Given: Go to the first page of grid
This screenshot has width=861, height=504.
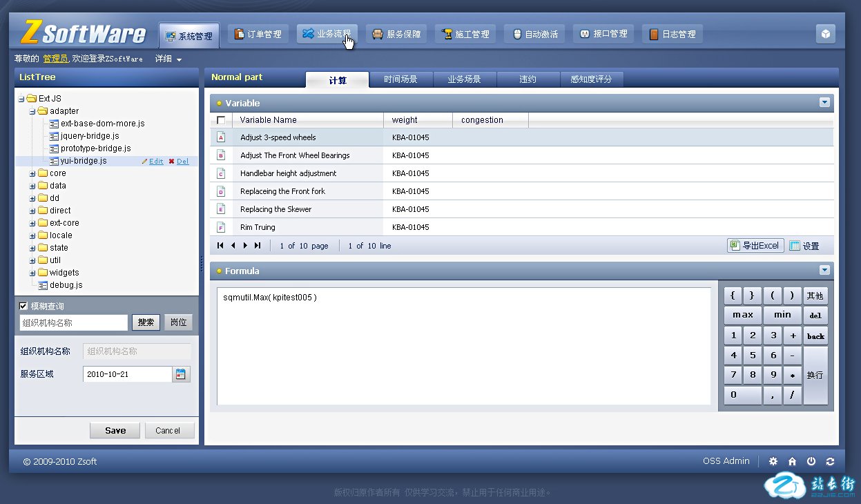Looking at the screenshot, I should coord(220,245).
